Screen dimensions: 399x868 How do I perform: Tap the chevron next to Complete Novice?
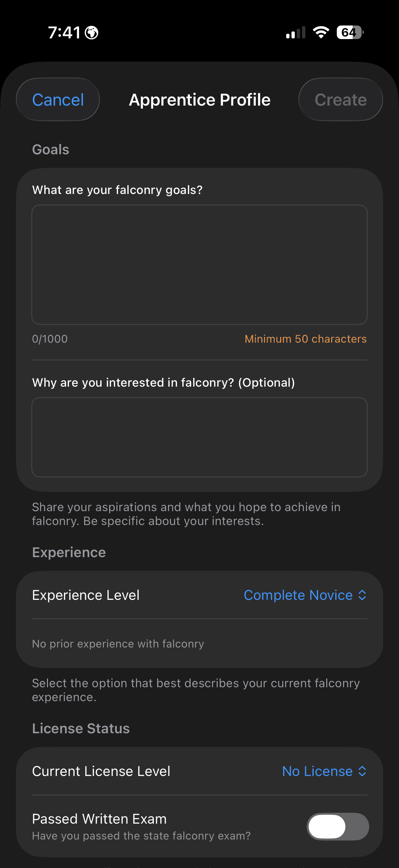pyautogui.click(x=363, y=595)
